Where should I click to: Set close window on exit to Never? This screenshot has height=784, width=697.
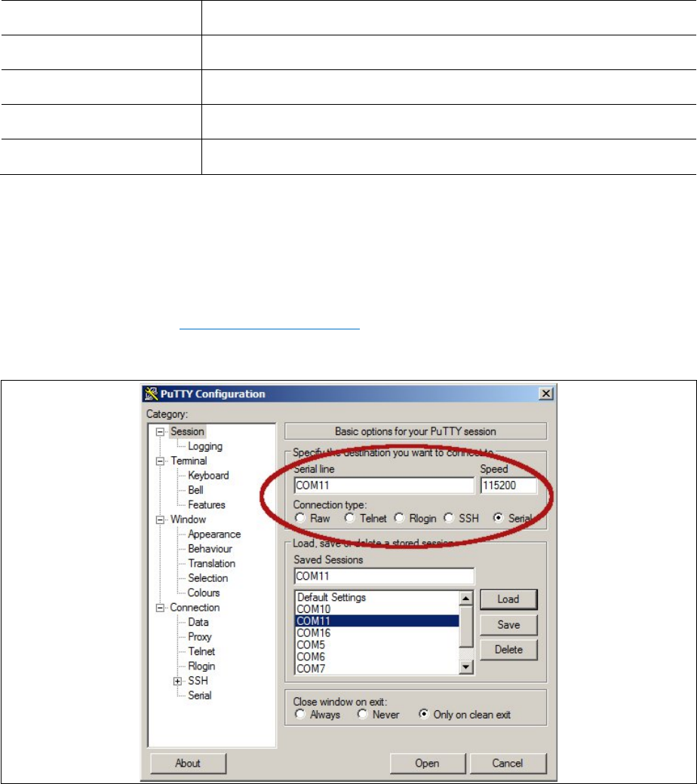click(x=362, y=715)
